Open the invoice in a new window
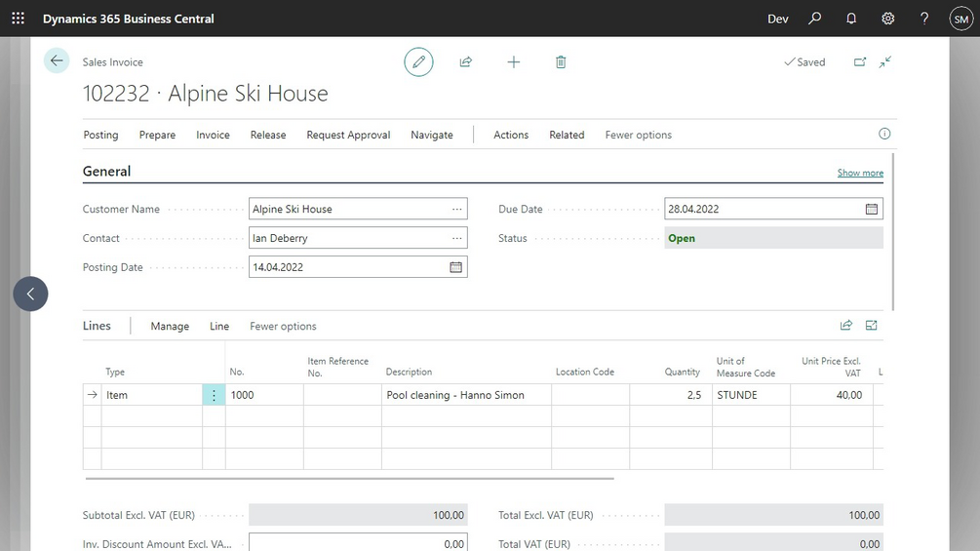 (860, 61)
